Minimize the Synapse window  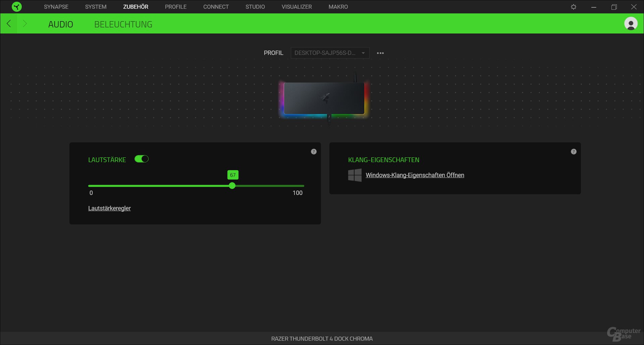click(594, 7)
